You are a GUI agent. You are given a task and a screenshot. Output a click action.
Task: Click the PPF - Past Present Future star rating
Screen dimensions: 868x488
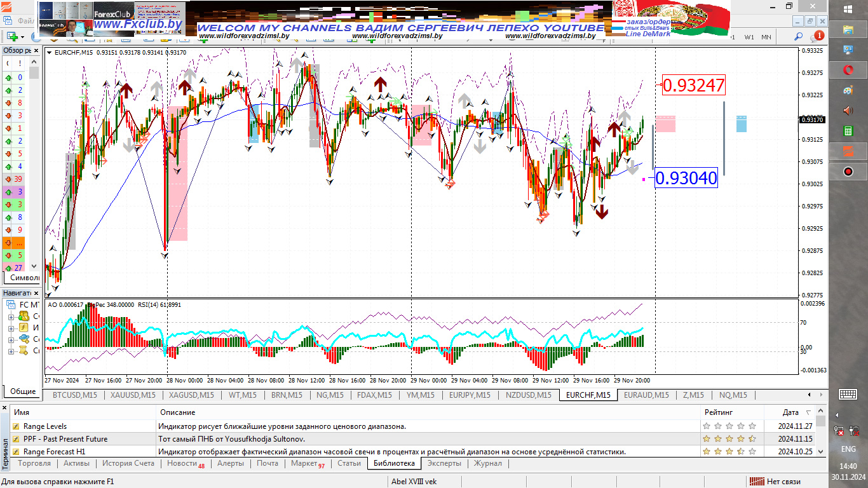click(729, 439)
